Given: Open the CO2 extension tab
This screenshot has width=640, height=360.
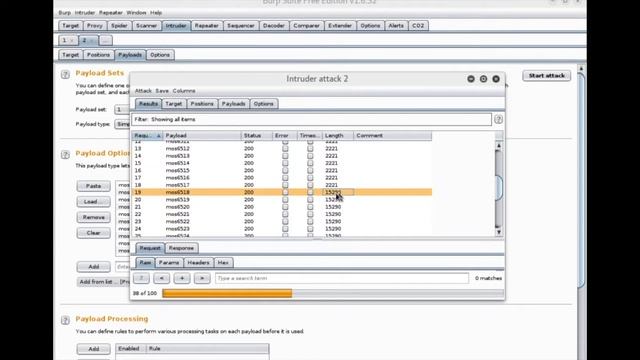Looking at the screenshot, I should pos(418,26).
